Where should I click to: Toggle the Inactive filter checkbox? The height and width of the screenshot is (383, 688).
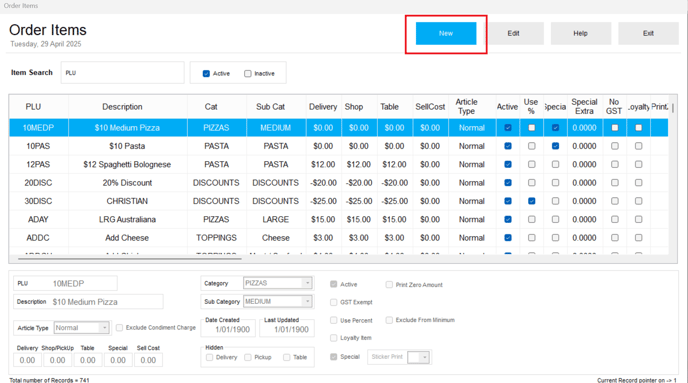tap(247, 74)
